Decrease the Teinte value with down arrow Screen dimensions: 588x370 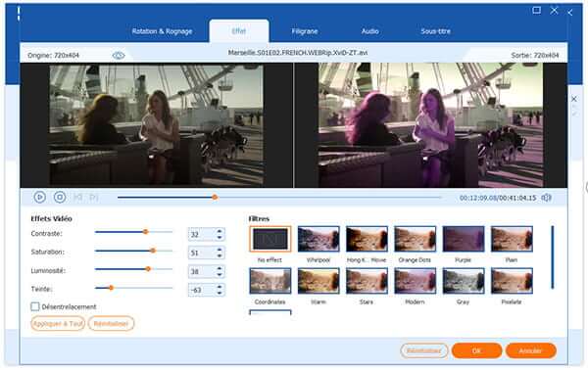click(220, 293)
